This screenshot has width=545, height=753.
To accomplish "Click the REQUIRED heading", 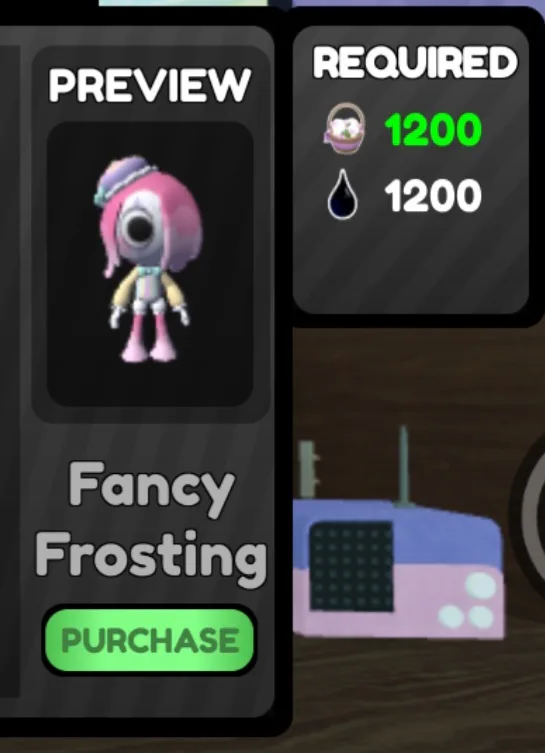I will [x=414, y=62].
